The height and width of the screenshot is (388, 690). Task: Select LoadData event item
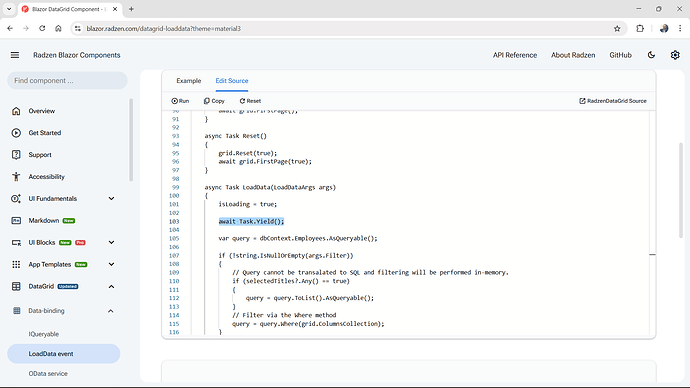click(x=64, y=354)
